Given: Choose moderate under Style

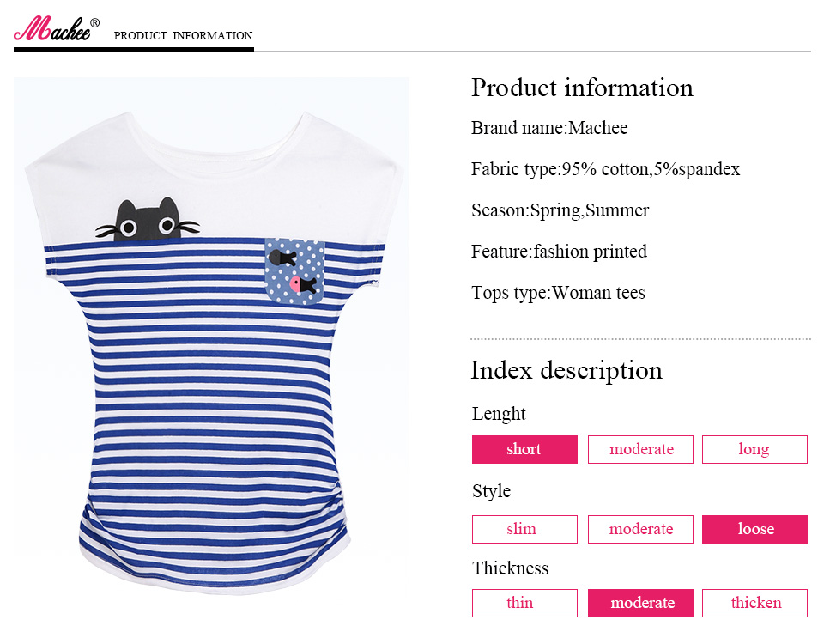Looking at the screenshot, I should point(640,529).
